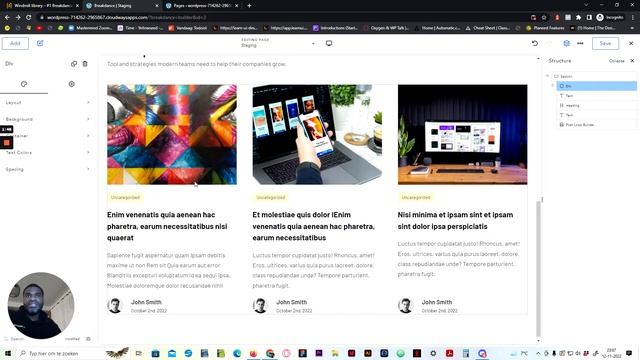Click the colorful mosaic post image

coord(172,135)
